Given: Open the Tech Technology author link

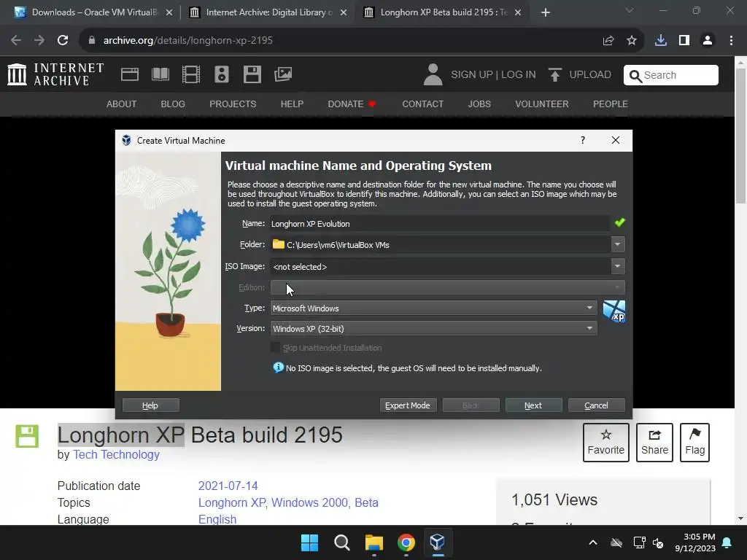Looking at the screenshot, I should (116, 455).
